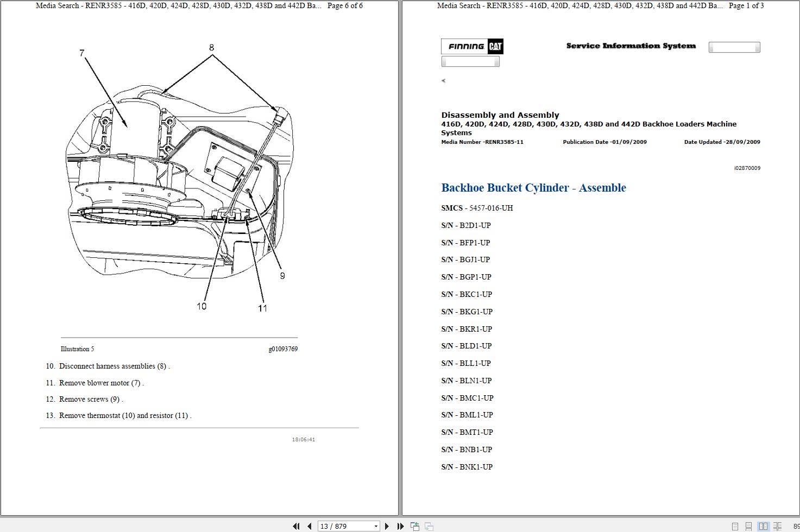Skip to the last page

(400, 526)
